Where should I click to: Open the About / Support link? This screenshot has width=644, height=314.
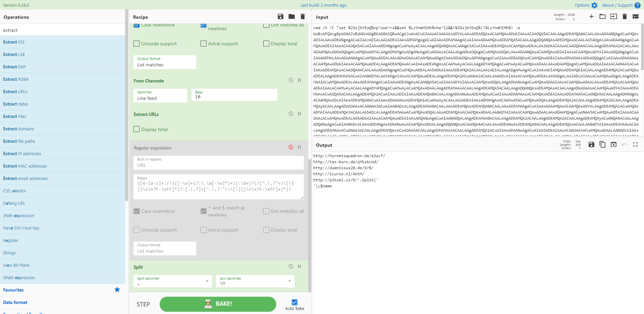click(617, 5)
